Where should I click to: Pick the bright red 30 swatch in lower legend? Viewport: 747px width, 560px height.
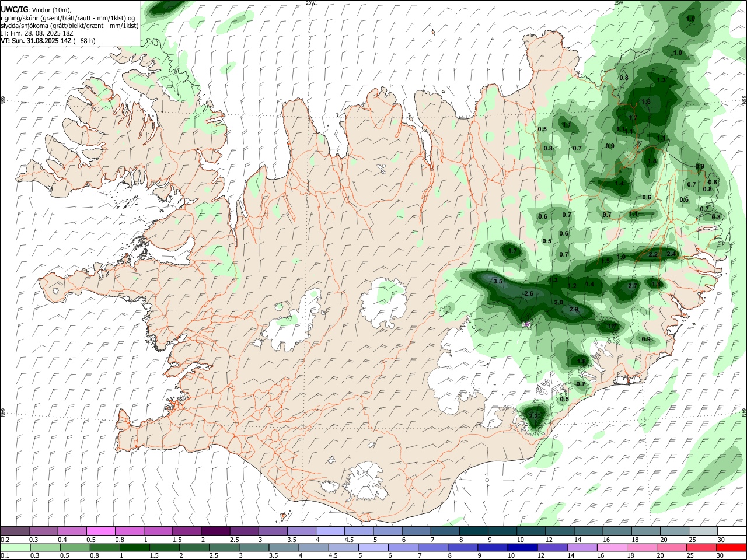[x=732, y=548]
